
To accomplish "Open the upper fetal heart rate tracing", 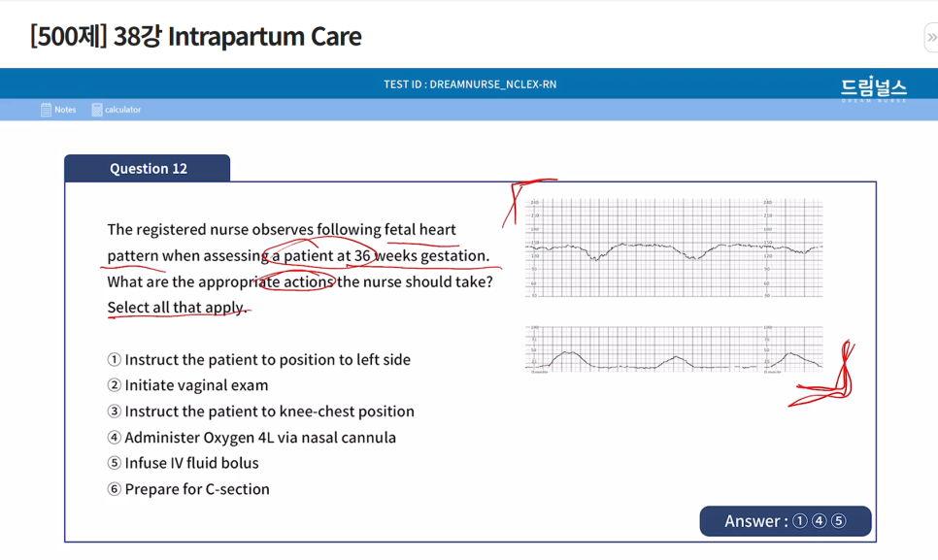I will click(674, 248).
